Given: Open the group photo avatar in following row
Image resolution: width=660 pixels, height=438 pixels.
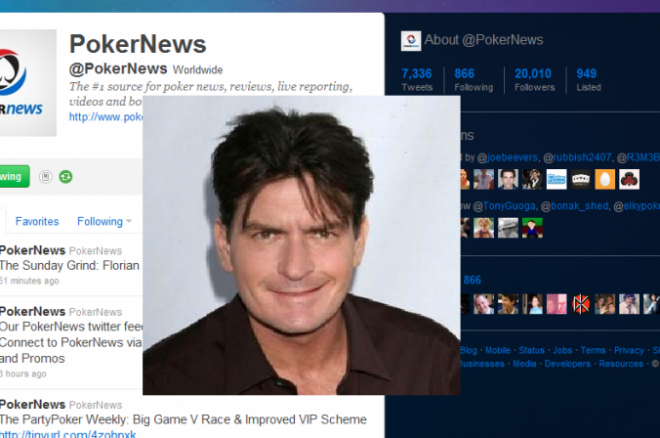Looking at the screenshot, I should (605, 304).
